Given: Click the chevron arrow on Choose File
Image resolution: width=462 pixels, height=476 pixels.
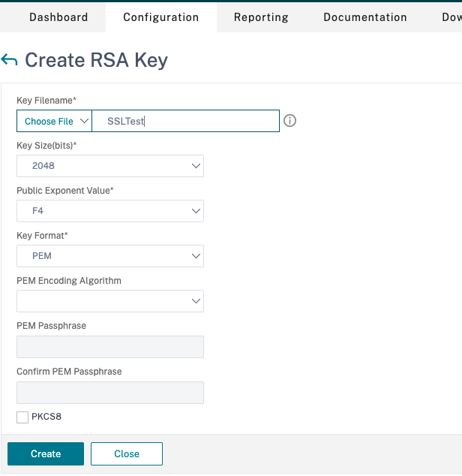Looking at the screenshot, I should pos(84,121).
